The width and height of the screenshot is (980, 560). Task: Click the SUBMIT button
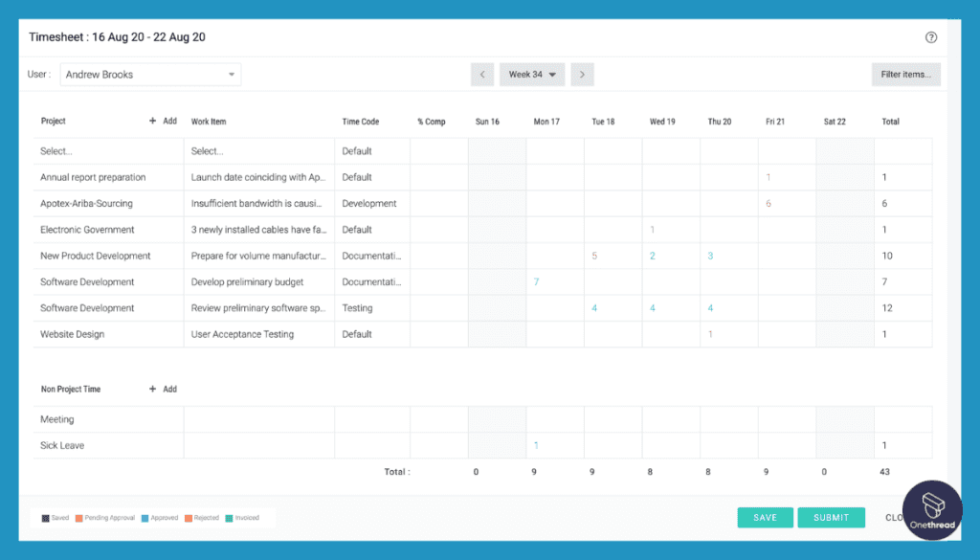pyautogui.click(x=832, y=518)
